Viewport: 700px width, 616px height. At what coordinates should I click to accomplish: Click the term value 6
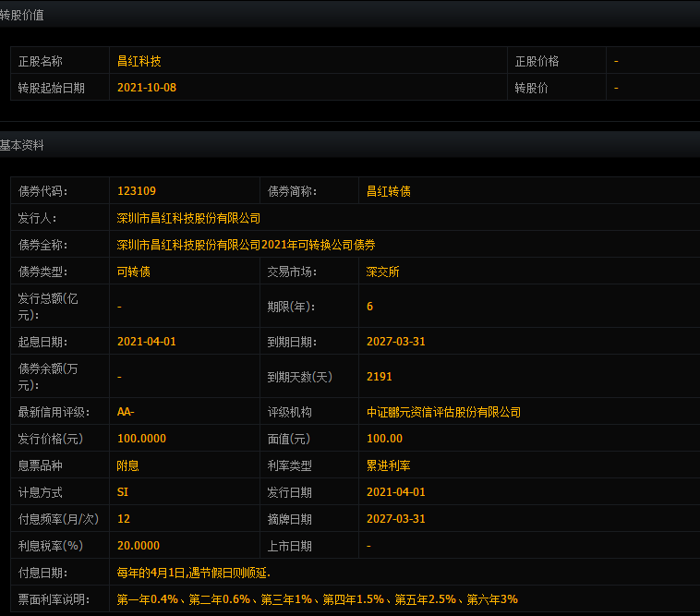(x=369, y=307)
